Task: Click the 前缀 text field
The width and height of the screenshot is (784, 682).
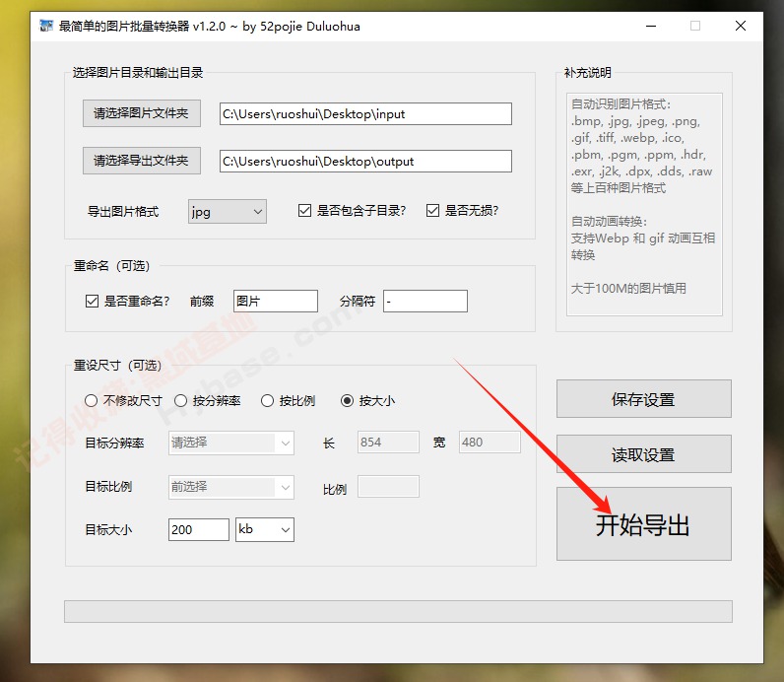Action: pyautogui.click(x=276, y=302)
